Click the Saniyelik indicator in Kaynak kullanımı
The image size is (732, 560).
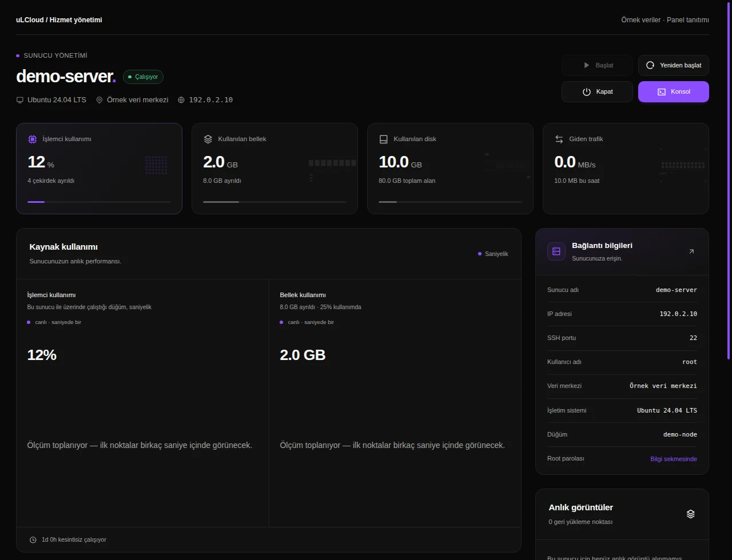(493, 254)
